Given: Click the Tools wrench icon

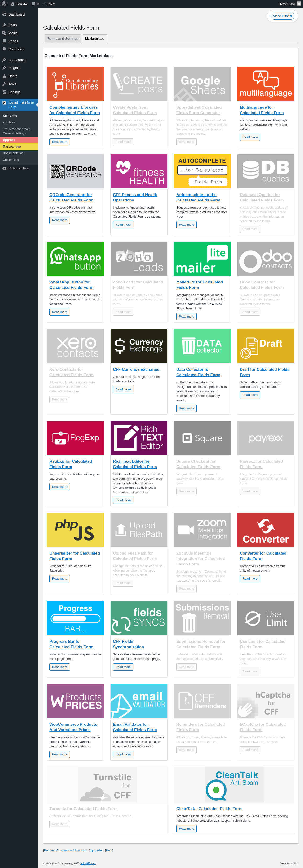Looking at the screenshot, I should [4, 84].
